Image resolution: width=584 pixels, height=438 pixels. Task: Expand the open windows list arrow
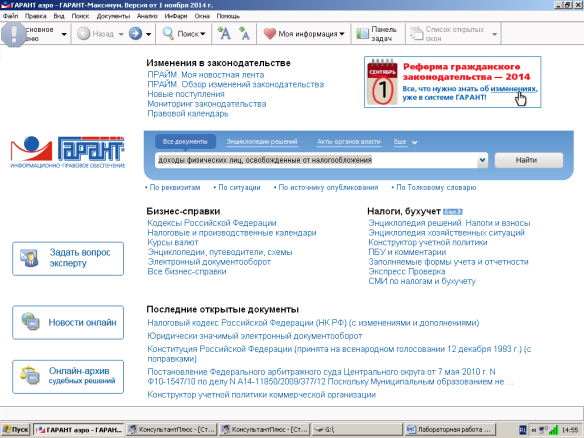(x=495, y=34)
